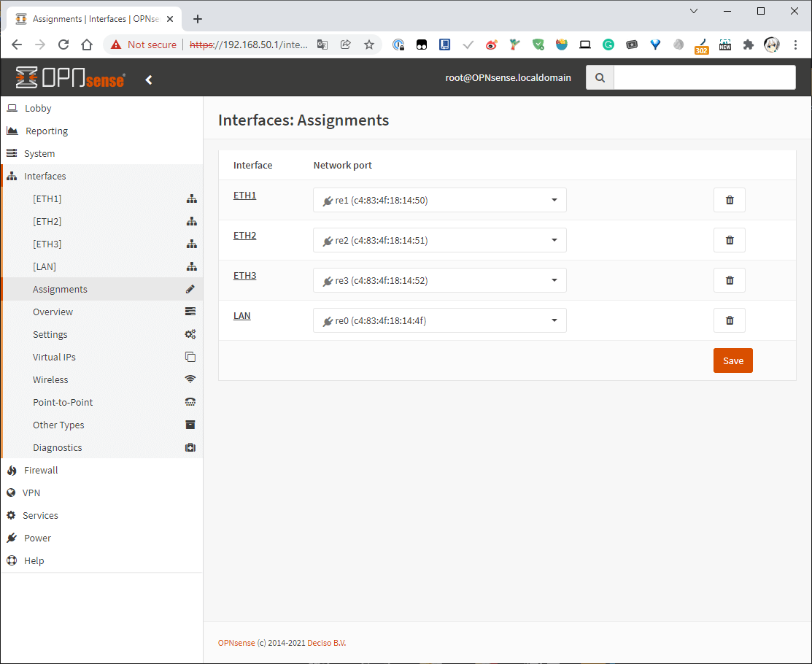Screen dimensions: 812x664
Task: Select Overview under Interfaces menu
Action: coord(53,312)
